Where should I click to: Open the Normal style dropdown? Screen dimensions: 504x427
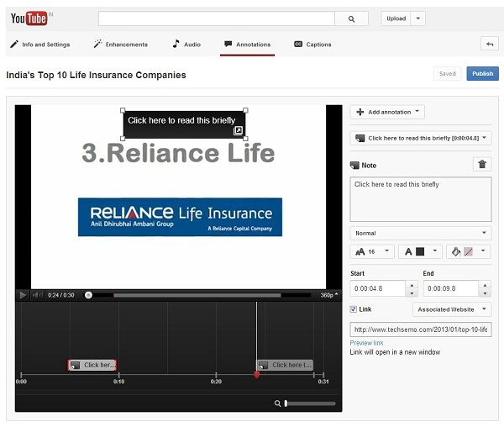point(421,233)
